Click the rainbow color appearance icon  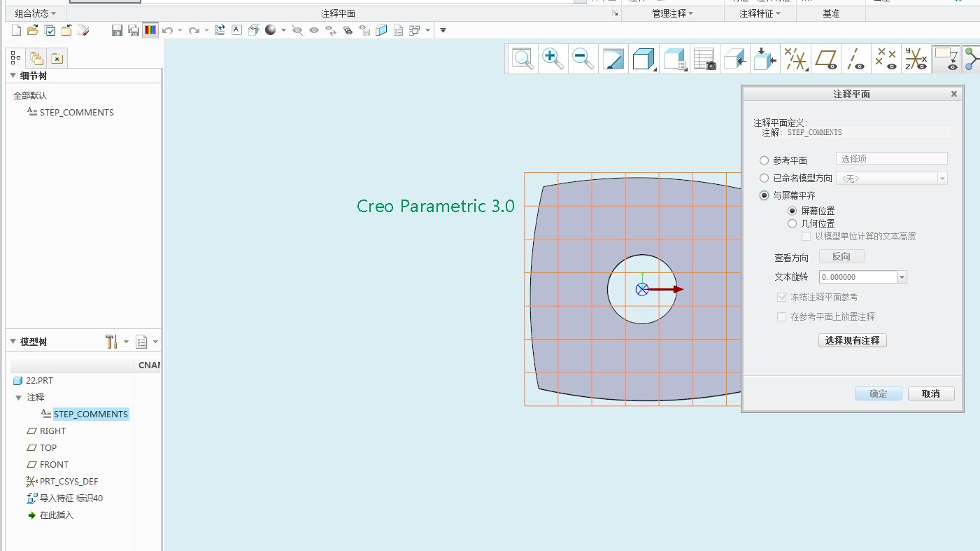click(150, 30)
